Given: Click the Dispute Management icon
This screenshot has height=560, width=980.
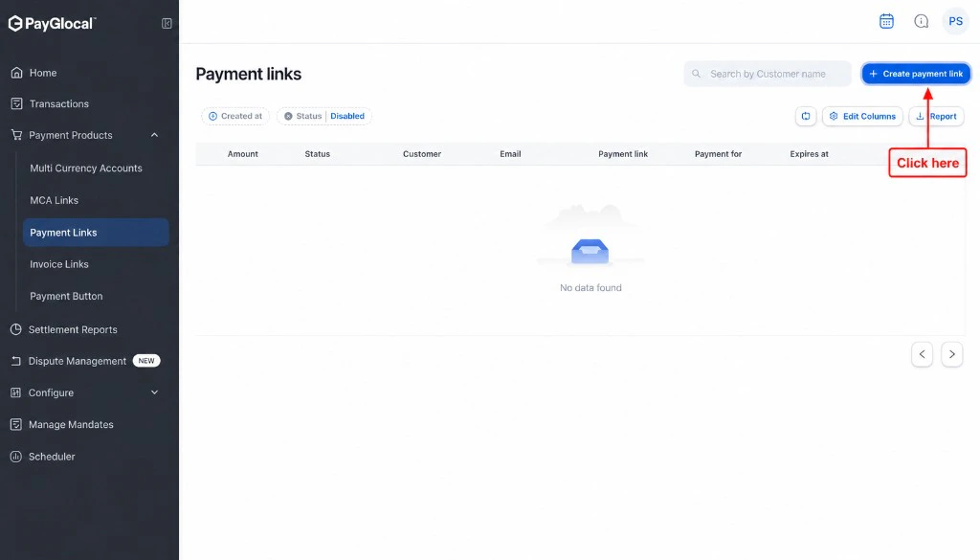Looking at the screenshot, I should click(15, 361).
